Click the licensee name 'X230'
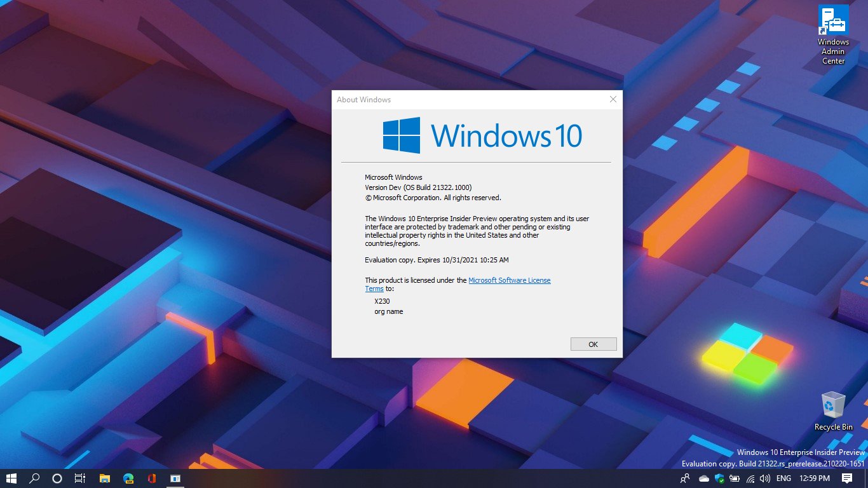This screenshot has height=488, width=868. (x=382, y=301)
